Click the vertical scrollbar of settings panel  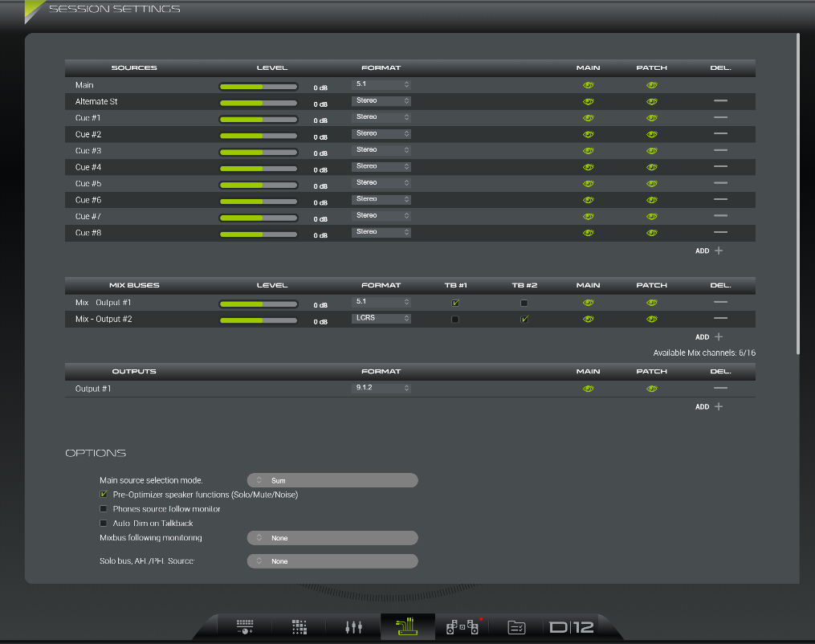click(x=798, y=194)
